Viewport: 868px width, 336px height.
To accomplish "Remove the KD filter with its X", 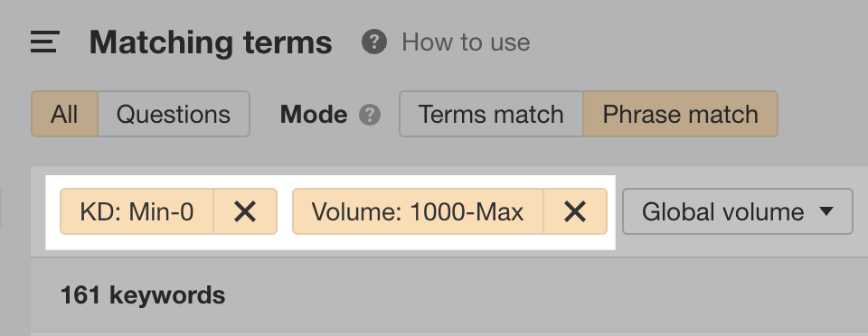I will tap(245, 211).
